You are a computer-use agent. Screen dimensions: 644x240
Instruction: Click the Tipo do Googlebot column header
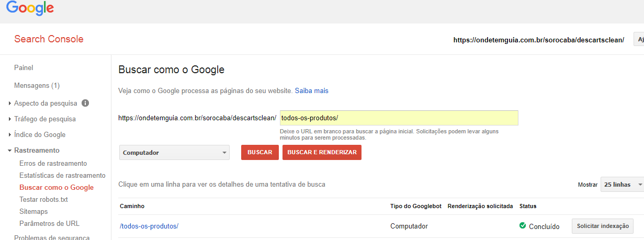[415, 206]
